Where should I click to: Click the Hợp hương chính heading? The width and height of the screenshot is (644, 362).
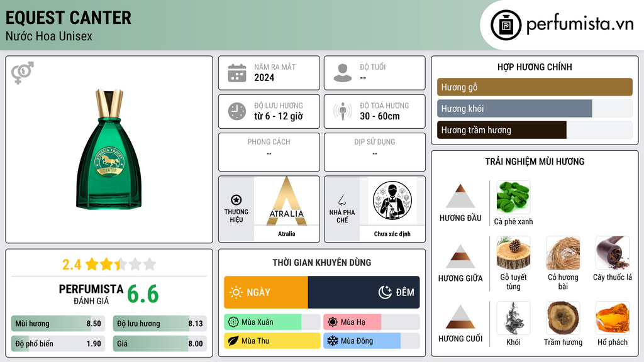[535, 67]
